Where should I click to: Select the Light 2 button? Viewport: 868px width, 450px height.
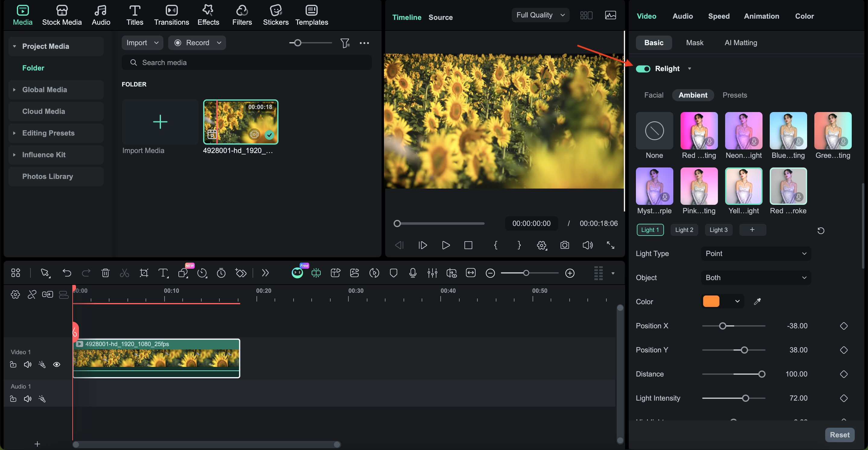pyautogui.click(x=684, y=230)
